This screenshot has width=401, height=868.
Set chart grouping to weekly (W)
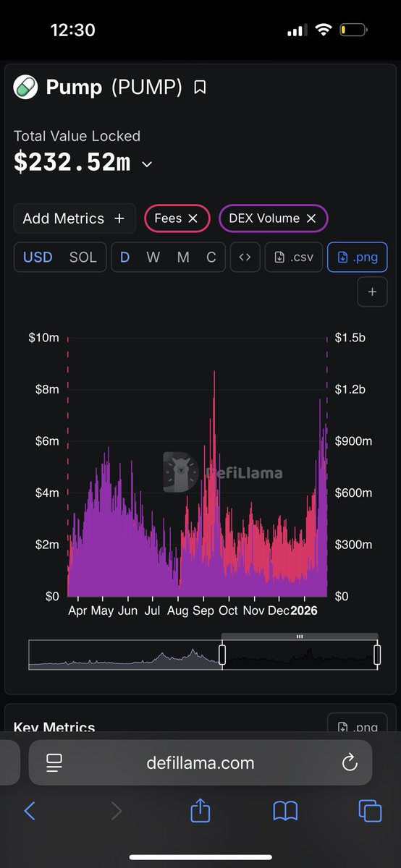pyautogui.click(x=153, y=258)
